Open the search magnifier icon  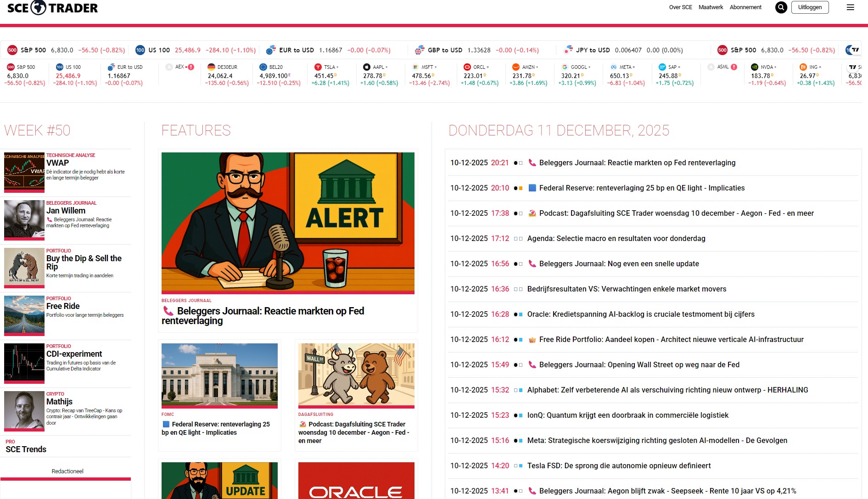click(781, 7)
